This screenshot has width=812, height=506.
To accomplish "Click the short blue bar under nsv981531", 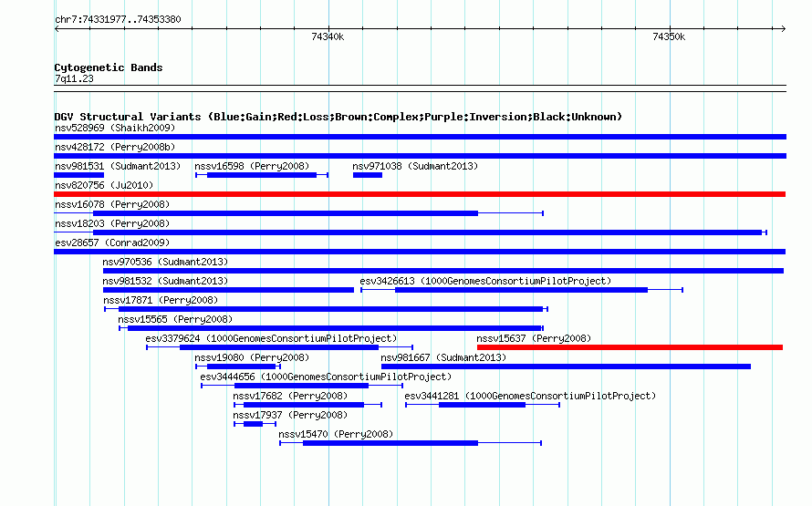I will pos(78,175).
